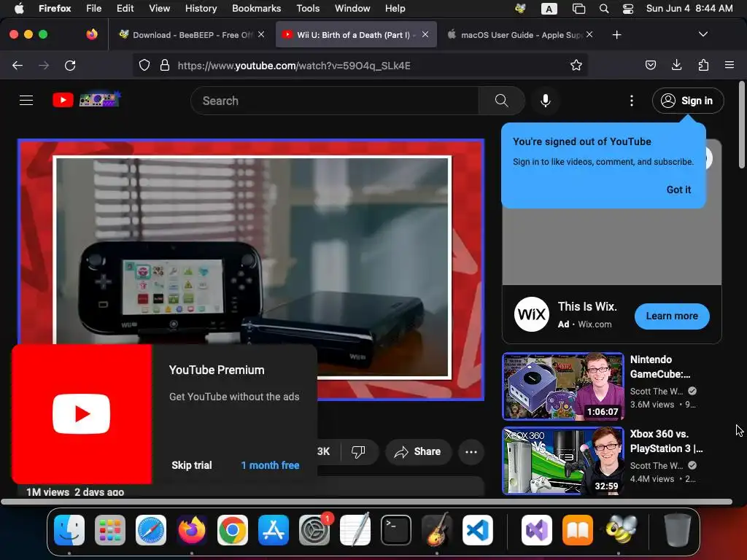Open GarageBand from the Dock
This screenshot has width=747, height=560.
click(437, 530)
